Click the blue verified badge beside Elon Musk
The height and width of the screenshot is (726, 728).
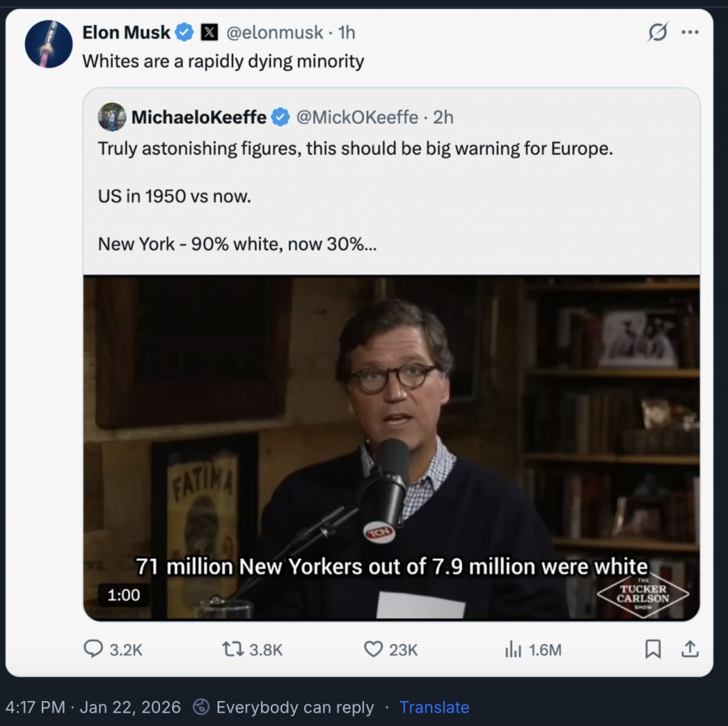coord(185,33)
